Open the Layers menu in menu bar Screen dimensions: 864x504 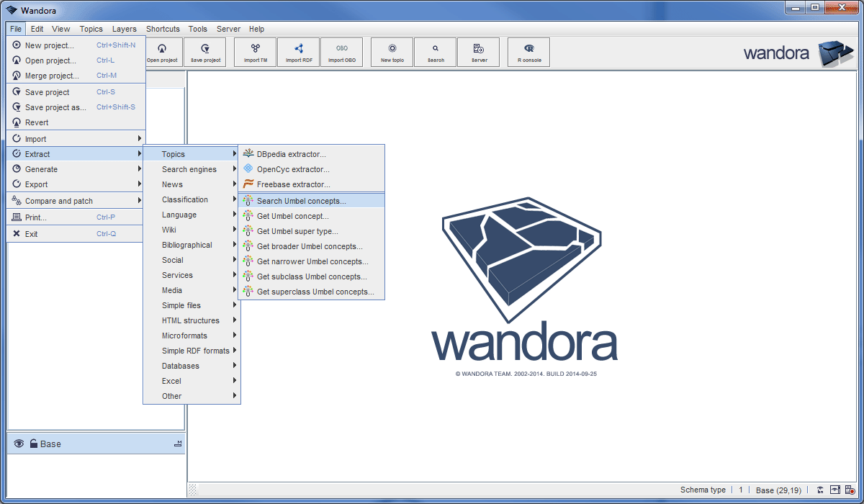pyautogui.click(x=124, y=29)
